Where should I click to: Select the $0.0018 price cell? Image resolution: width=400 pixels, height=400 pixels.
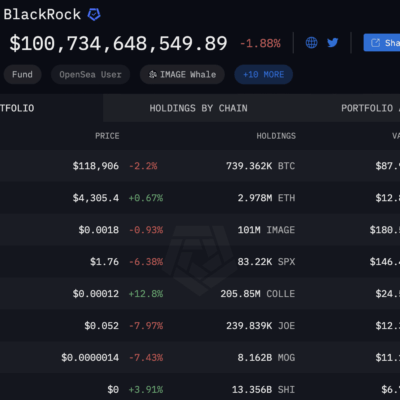click(x=99, y=230)
